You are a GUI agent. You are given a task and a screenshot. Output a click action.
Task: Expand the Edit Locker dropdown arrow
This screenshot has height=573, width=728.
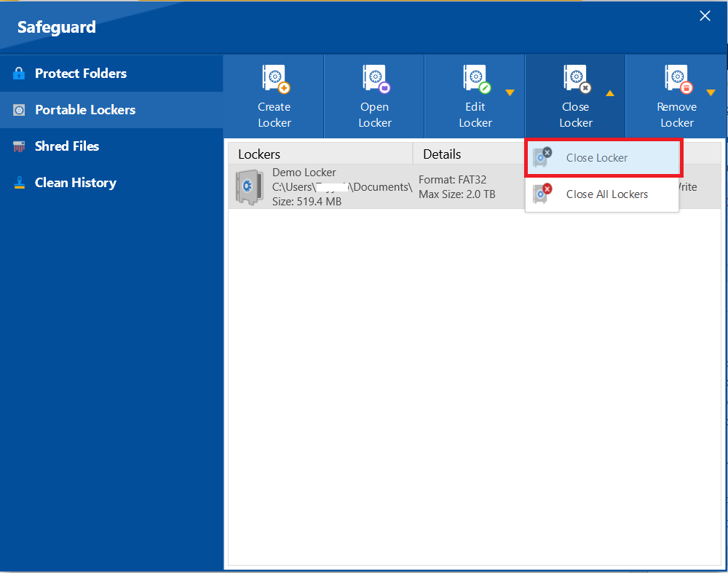click(x=510, y=92)
